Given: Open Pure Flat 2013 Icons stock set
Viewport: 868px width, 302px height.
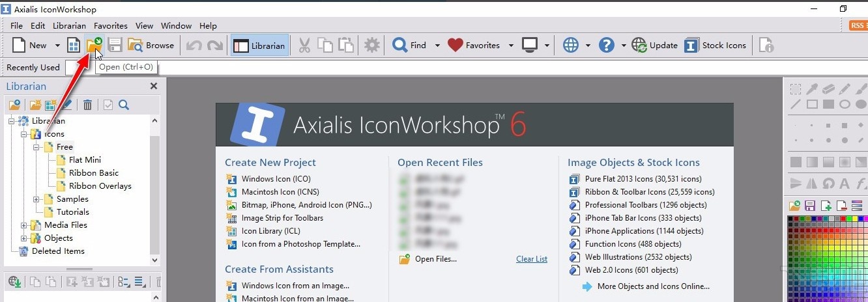Looking at the screenshot, I should (x=643, y=179).
